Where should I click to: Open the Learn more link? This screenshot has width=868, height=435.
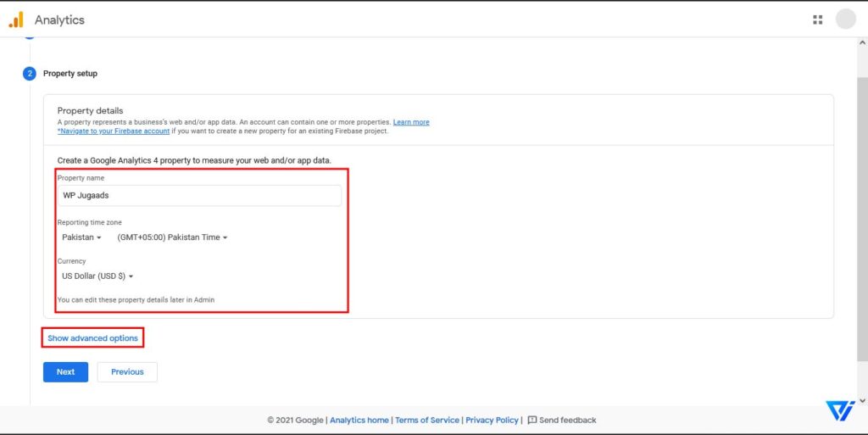click(x=411, y=122)
